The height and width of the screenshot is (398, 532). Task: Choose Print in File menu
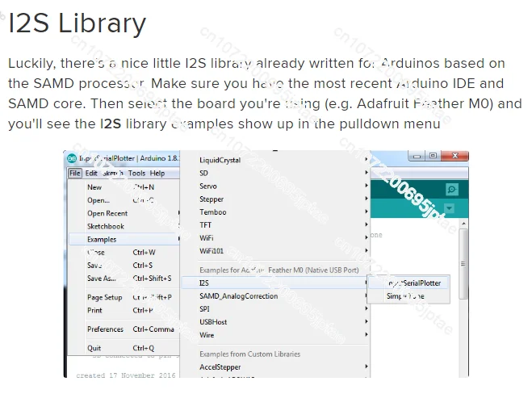click(124, 311)
